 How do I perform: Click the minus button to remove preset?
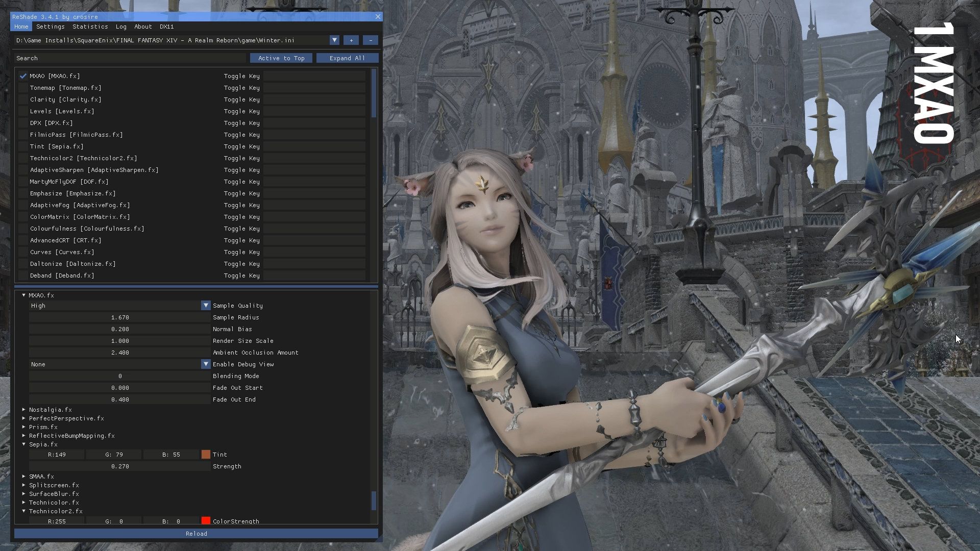[371, 40]
